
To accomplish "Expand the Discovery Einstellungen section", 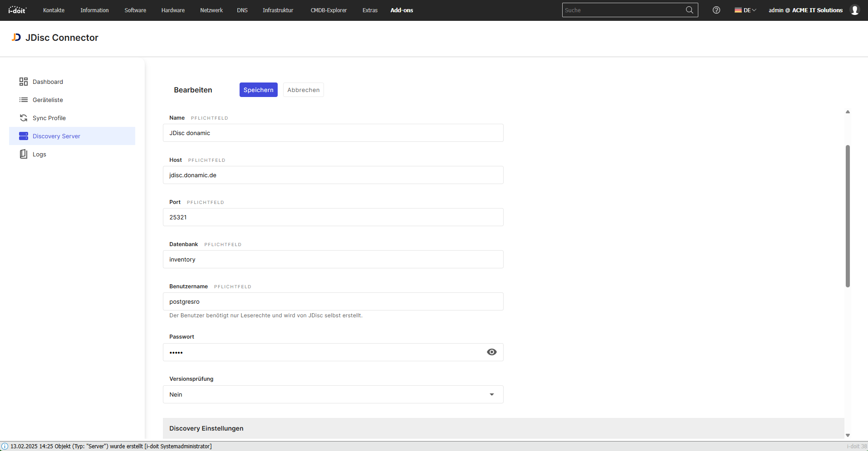I will pyautogui.click(x=206, y=428).
